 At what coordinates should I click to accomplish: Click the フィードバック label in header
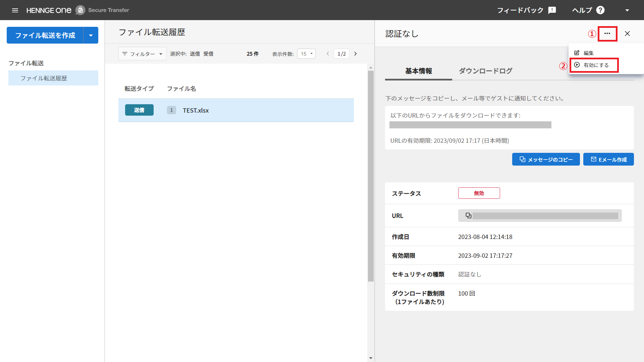tap(520, 10)
